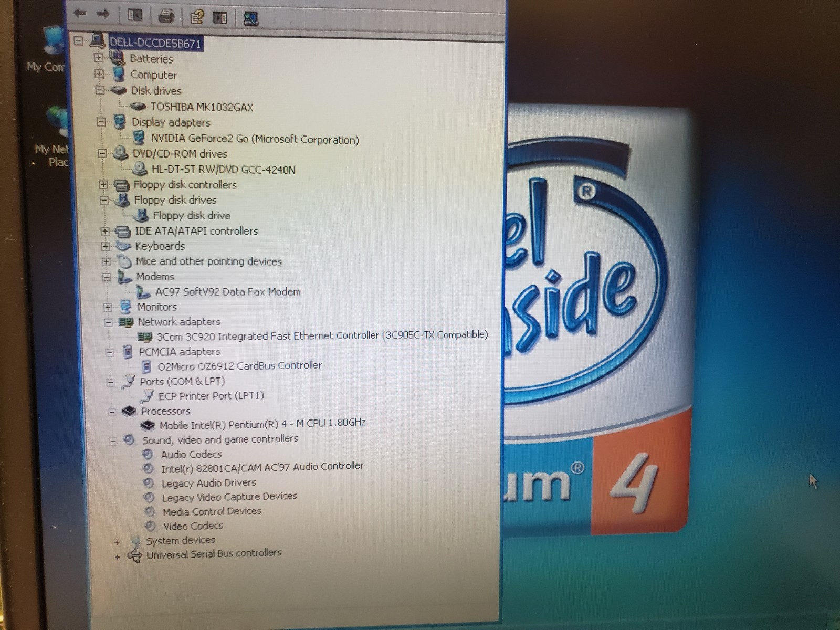This screenshot has width=840, height=630.
Task: Click the IDE ATA/ATAPI controllers icon
Action: tap(123, 231)
